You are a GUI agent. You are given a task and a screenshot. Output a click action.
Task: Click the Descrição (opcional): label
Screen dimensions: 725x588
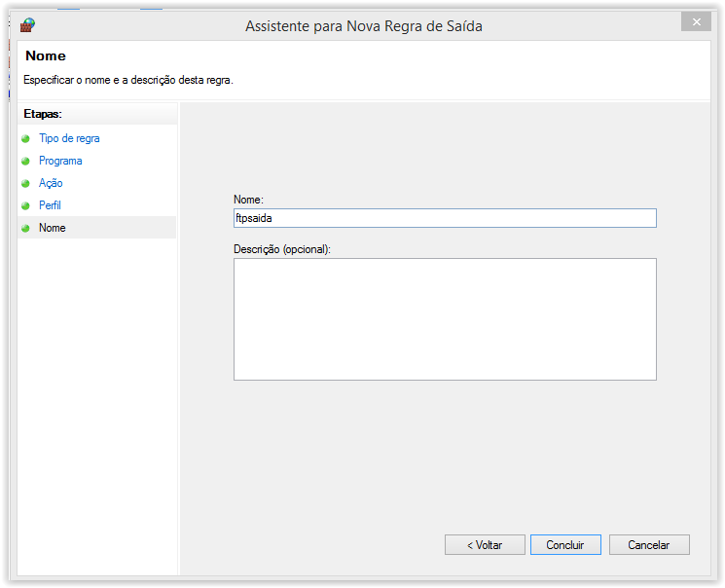[x=282, y=249]
